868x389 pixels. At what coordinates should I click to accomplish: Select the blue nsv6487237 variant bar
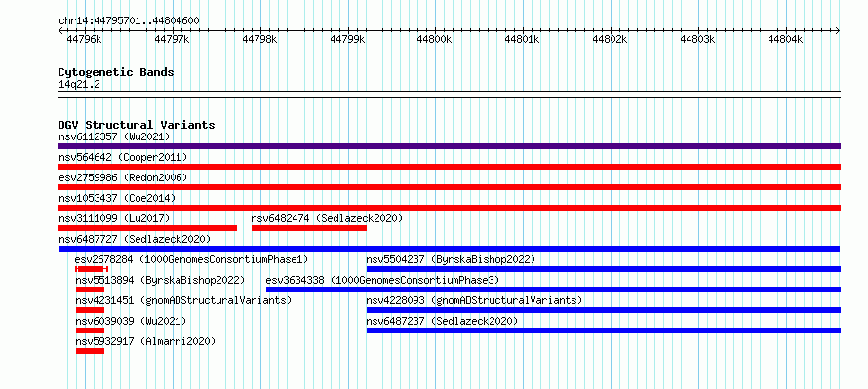coord(604,331)
